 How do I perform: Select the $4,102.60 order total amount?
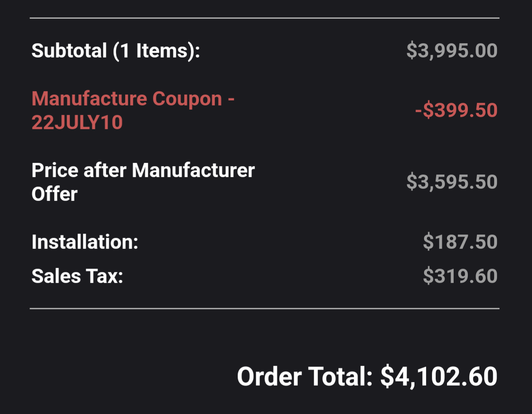[x=439, y=376]
